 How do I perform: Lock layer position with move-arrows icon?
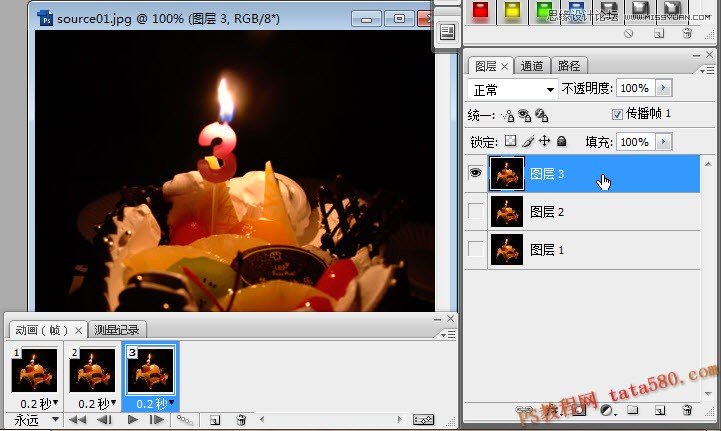[x=544, y=141]
